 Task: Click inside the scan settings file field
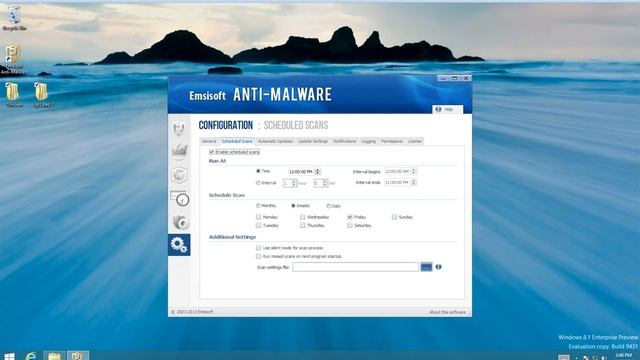point(356,267)
